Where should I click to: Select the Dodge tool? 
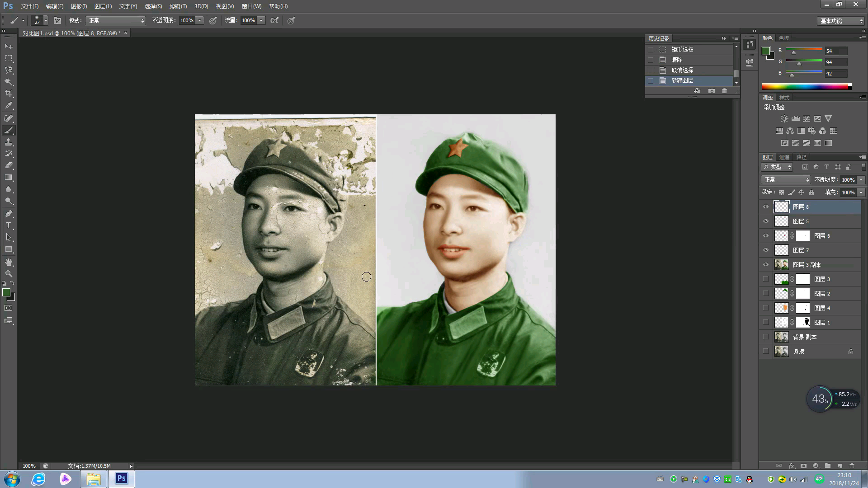9,201
